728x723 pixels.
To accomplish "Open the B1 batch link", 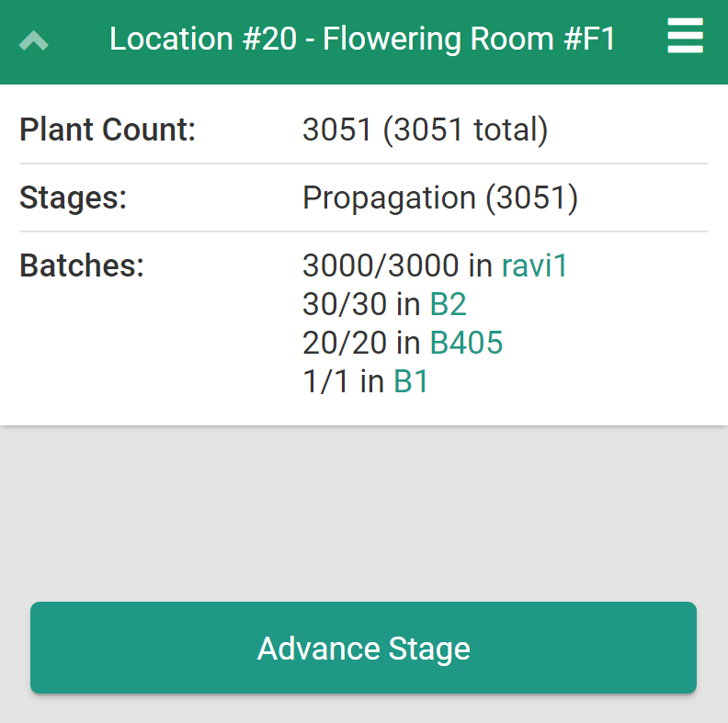I will (x=411, y=381).
